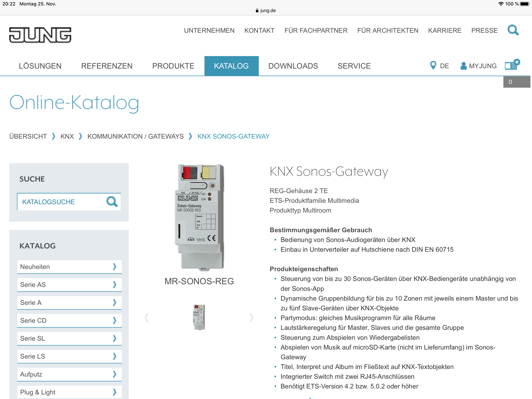
Task: Select the small Sonos-Gateway thumbnail image
Action: click(199, 317)
